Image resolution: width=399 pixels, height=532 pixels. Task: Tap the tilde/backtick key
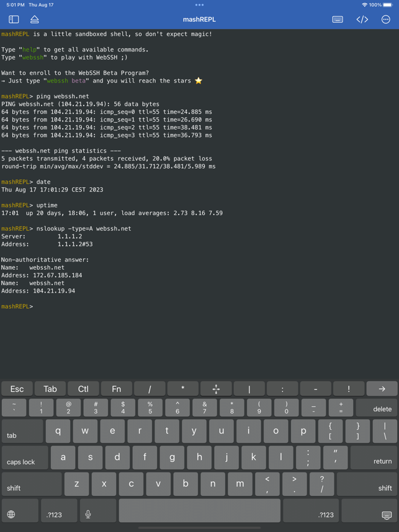pyautogui.click(x=14, y=408)
